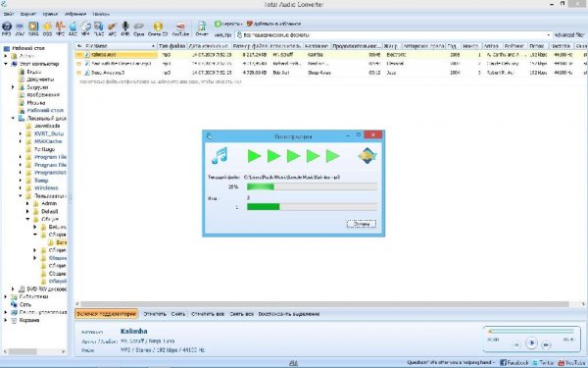The height and width of the screenshot is (368, 588).
Task: Expand the DVD RW drive node
Action: (x=13, y=289)
